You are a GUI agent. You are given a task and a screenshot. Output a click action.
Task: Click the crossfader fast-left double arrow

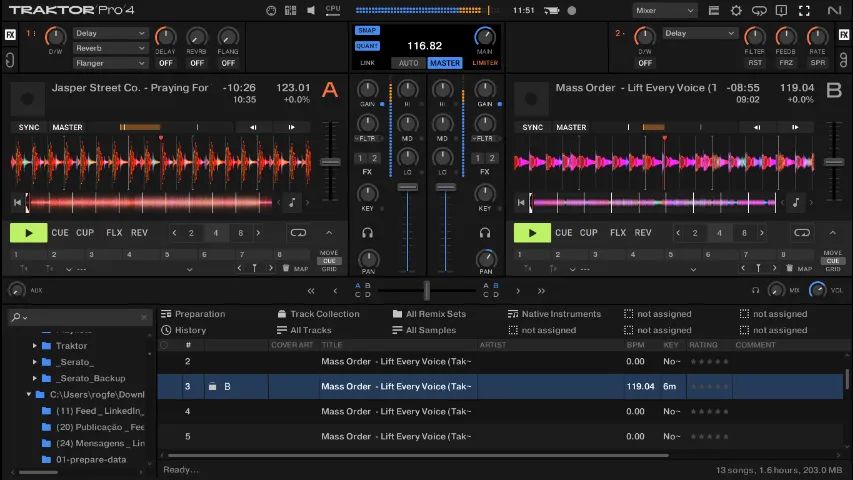click(x=311, y=291)
